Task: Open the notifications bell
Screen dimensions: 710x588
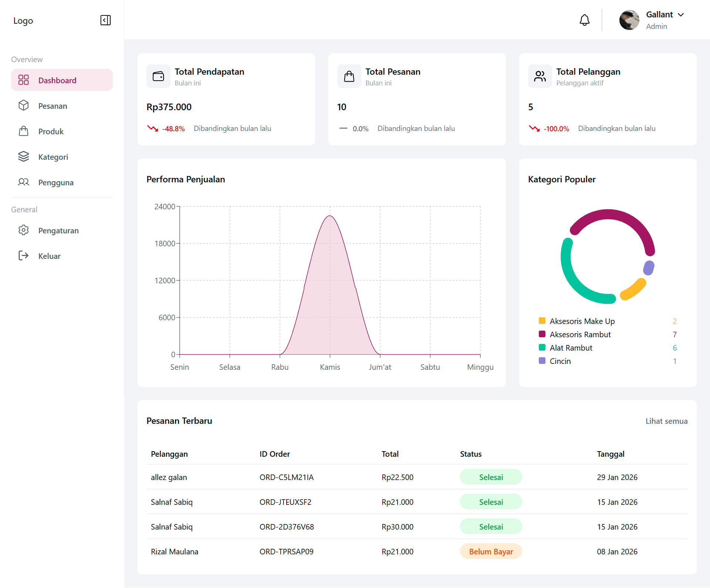Action: pyautogui.click(x=584, y=20)
